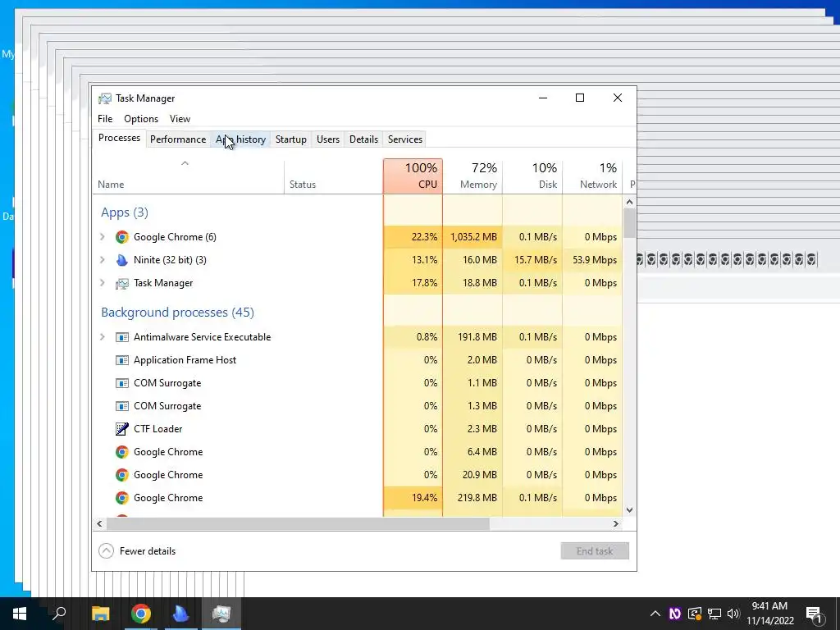The width and height of the screenshot is (840, 630).
Task: Click the volume speaker tray icon
Action: click(x=733, y=614)
